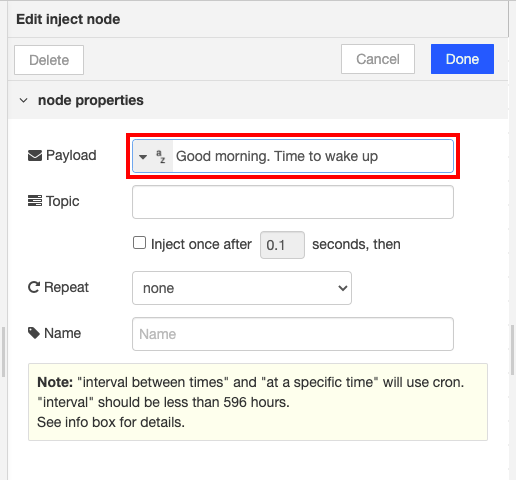The height and width of the screenshot is (480, 516).
Task: Click the Delete button
Action: click(49, 60)
